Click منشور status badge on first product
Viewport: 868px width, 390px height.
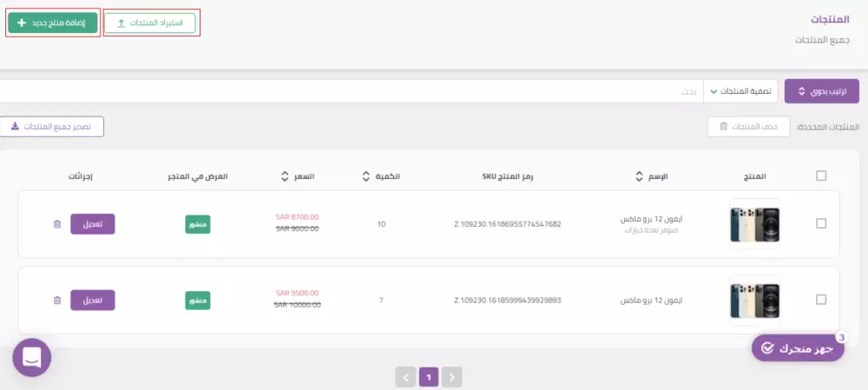(x=198, y=224)
